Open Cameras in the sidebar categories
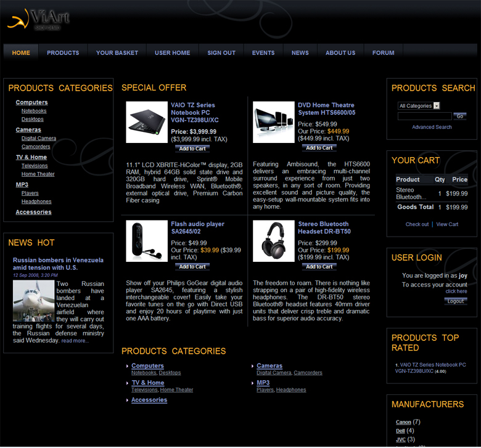This screenshot has width=481, height=448. 28,129
